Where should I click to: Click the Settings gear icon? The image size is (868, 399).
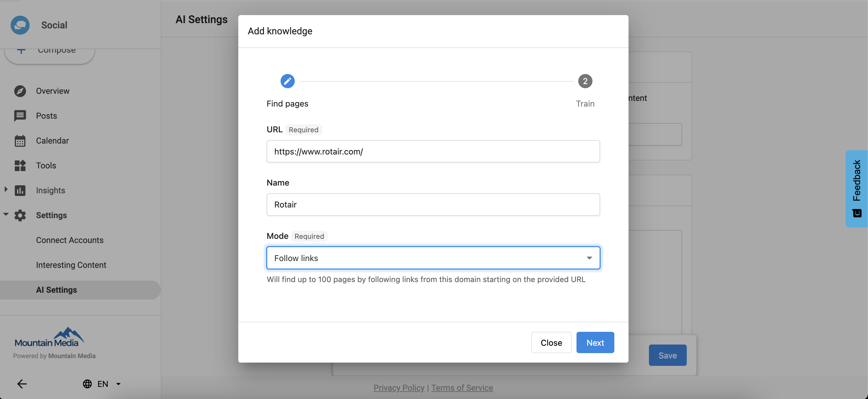20,215
